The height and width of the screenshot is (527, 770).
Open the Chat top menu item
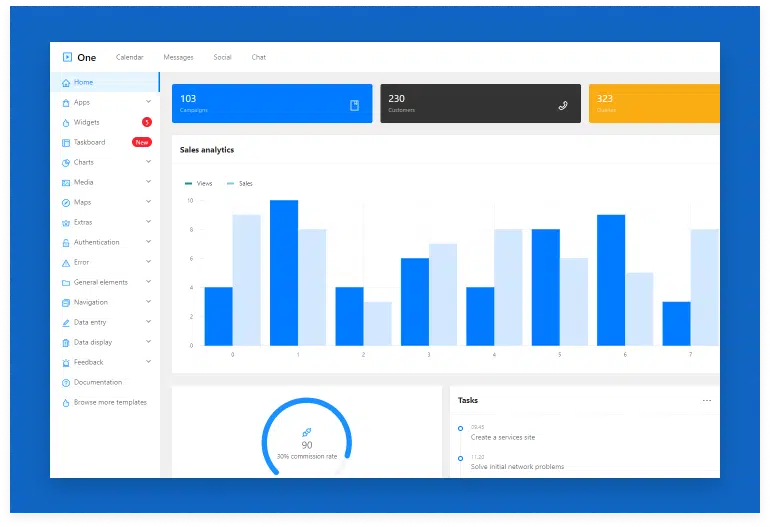click(259, 57)
